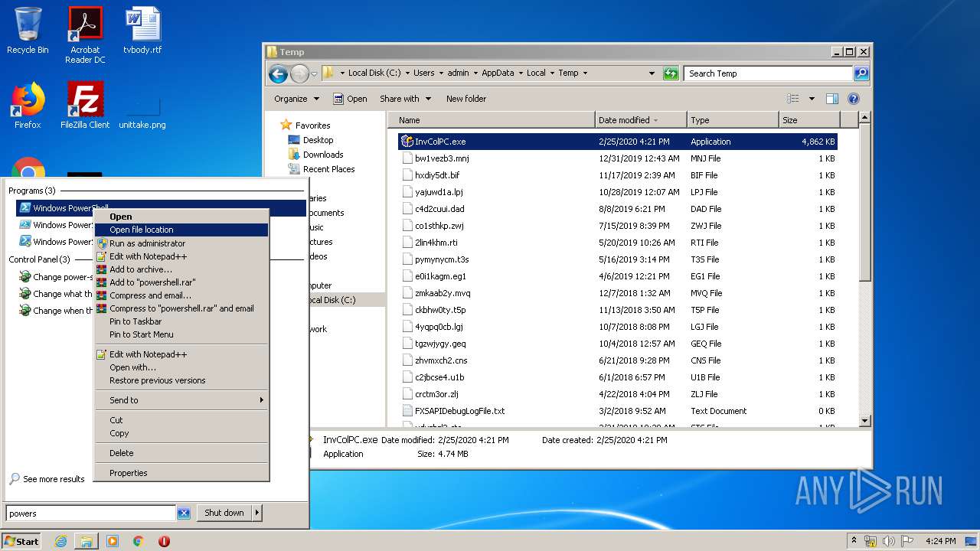Screen dimensions: 980x551
Task: Click the New folder button
Action: (x=466, y=99)
